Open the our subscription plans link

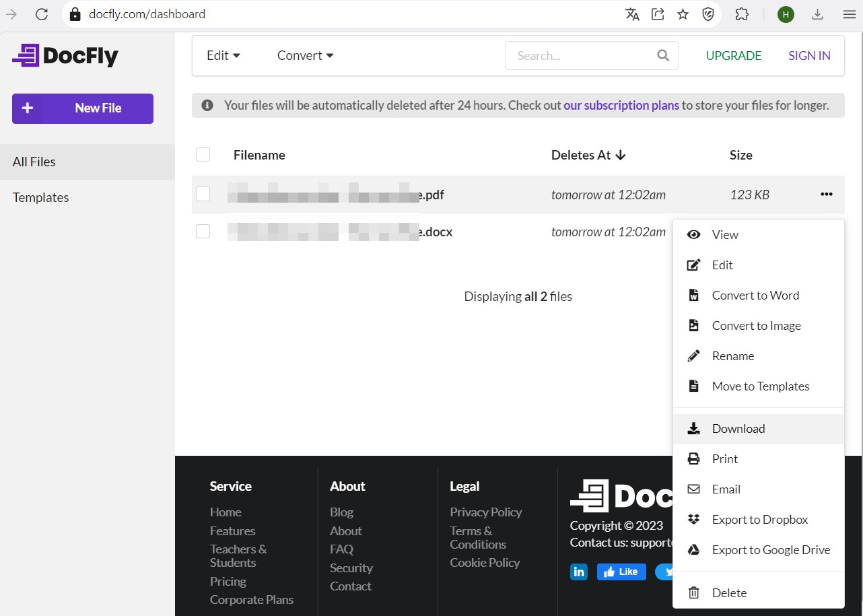coord(621,106)
